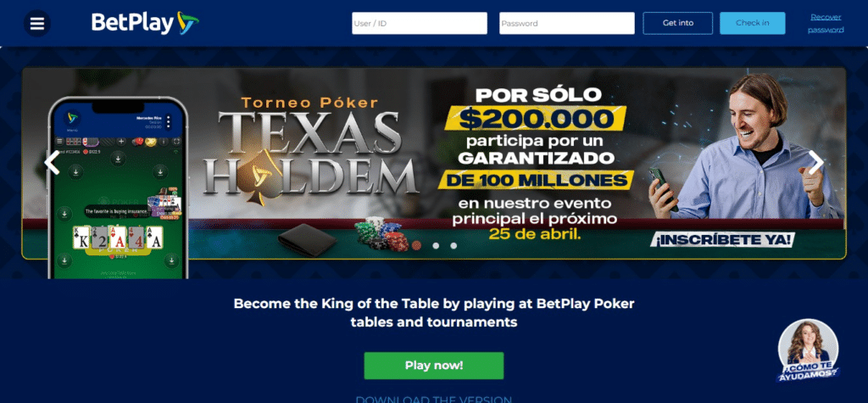Click the Get into button
868x403 pixels.
[x=677, y=23]
